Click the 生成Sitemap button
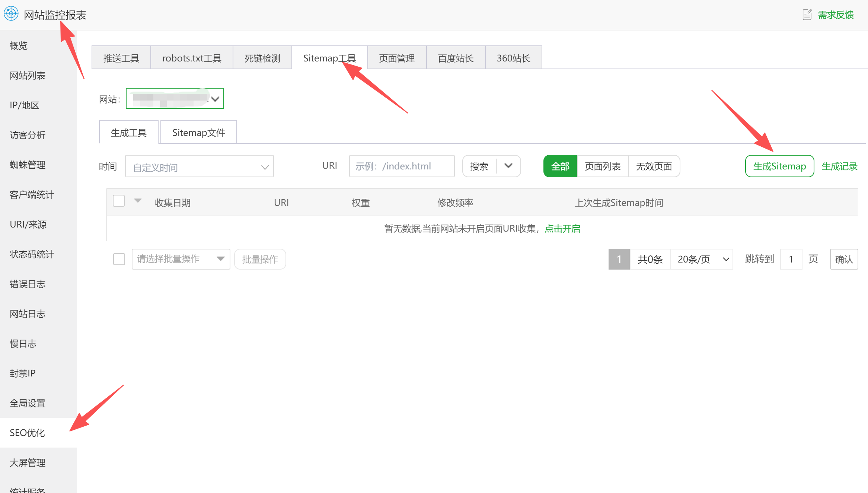This screenshot has height=493, width=868. 779,166
